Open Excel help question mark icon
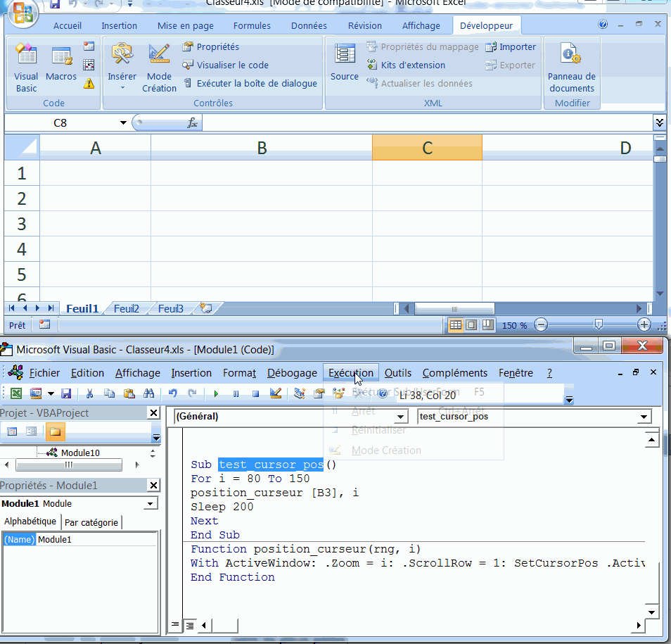This screenshot has width=671, height=644. (x=603, y=24)
